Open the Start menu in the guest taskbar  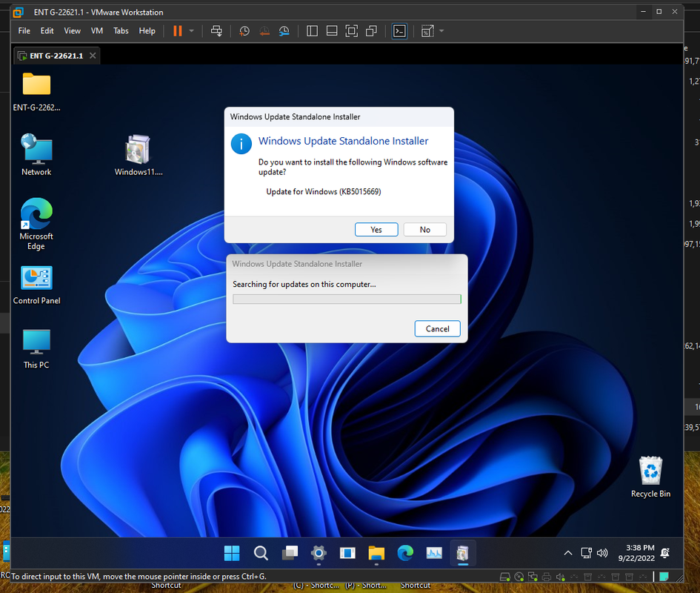(232, 553)
